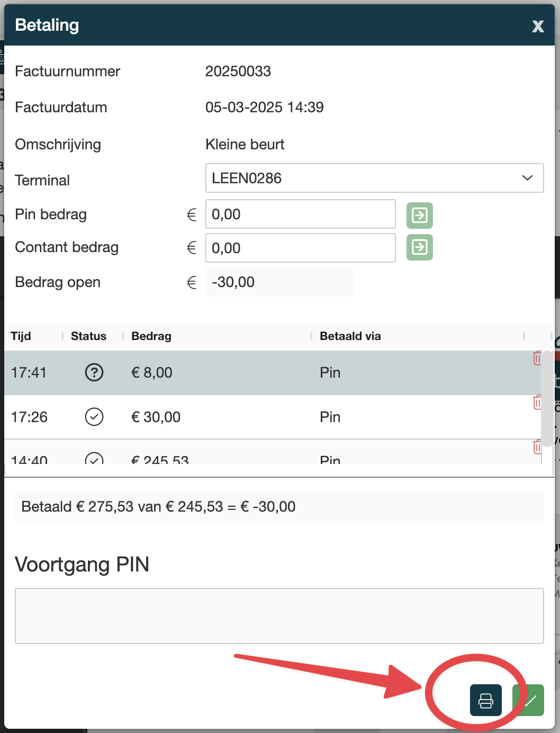Image resolution: width=560 pixels, height=733 pixels.
Task: Click the question mark status icon at 17:41
Action: coord(94,373)
